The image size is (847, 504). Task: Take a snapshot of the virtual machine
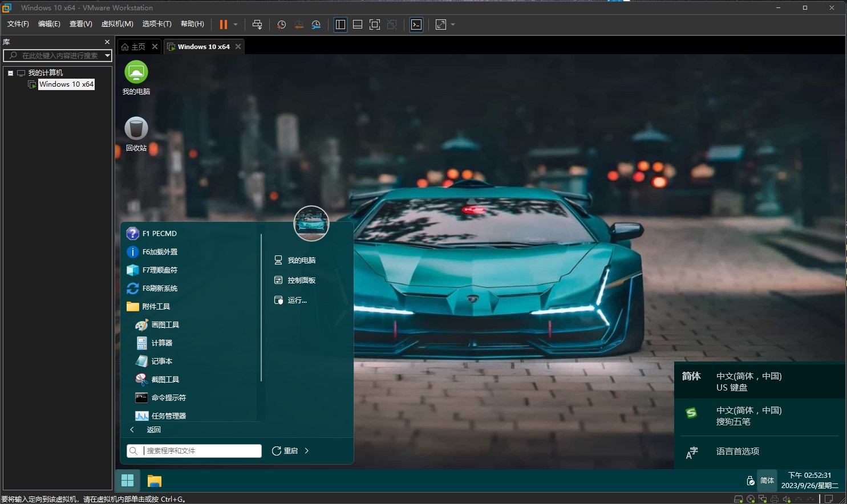(281, 25)
